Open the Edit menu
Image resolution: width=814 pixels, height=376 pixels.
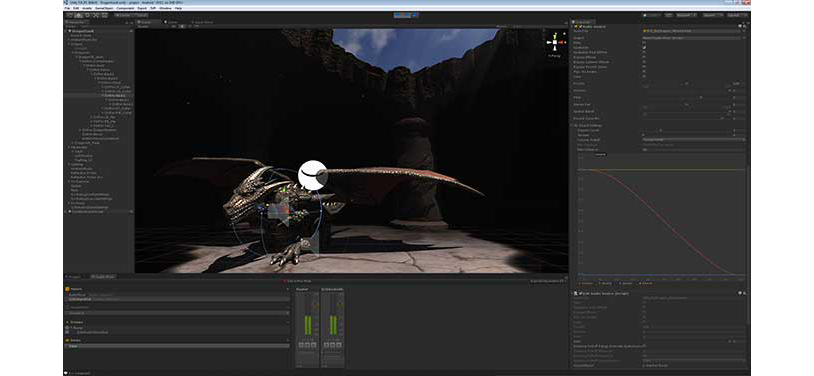point(76,8)
